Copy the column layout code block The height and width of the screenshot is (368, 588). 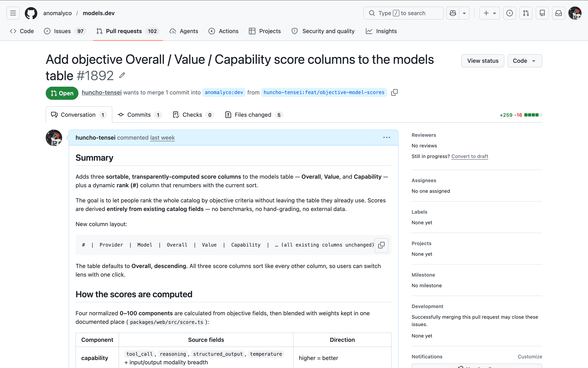pos(381,245)
